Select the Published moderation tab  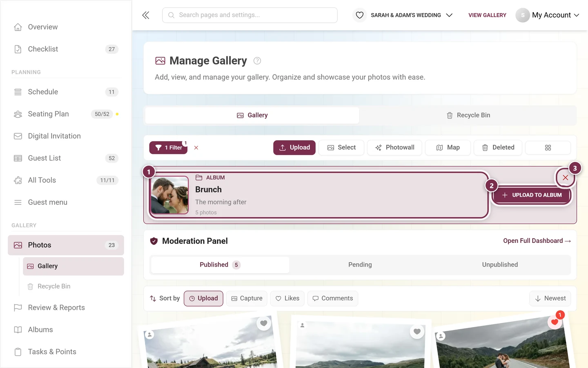220,265
